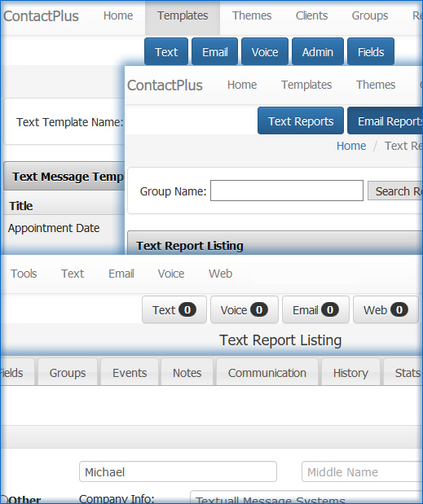Switch to the History tab
423x504 pixels.
coord(350,373)
